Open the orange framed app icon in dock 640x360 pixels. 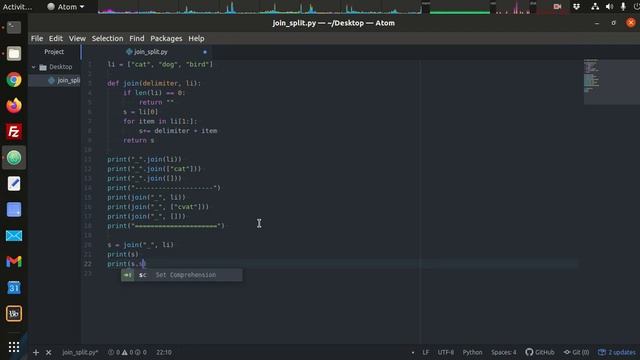pyautogui.click(x=14, y=313)
